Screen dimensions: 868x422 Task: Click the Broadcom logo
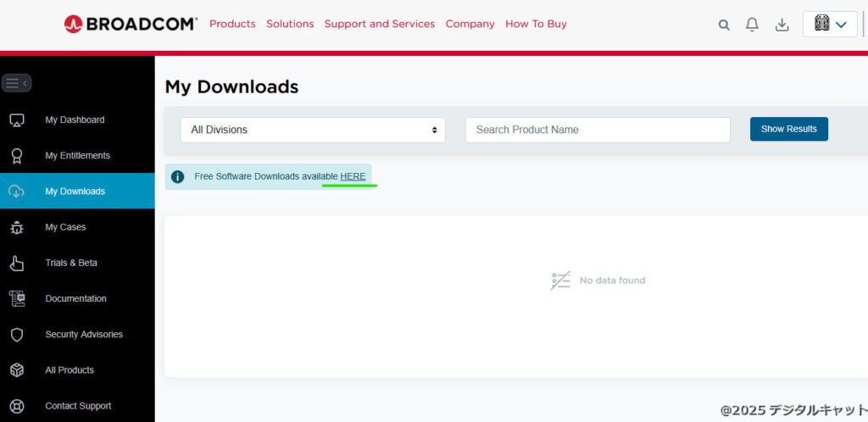coord(131,24)
